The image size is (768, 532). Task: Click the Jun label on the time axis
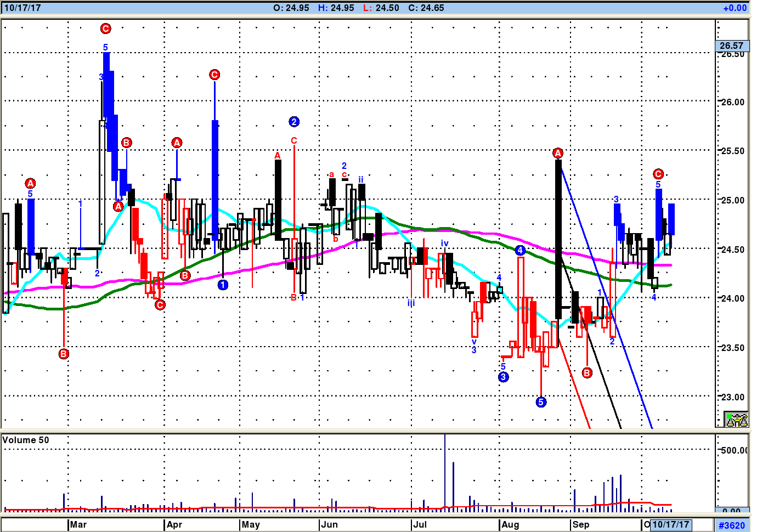tap(329, 524)
